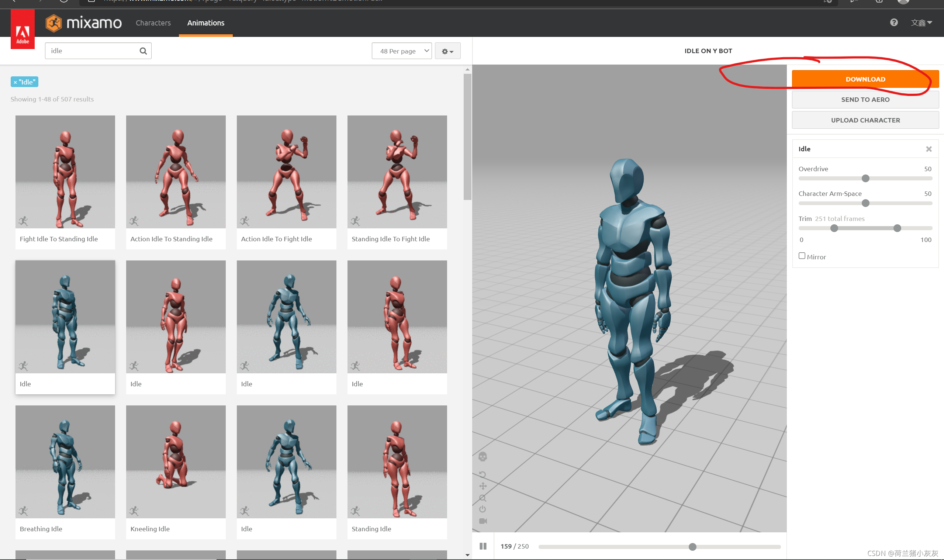Select the Animations tab
The height and width of the screenshot is (560, 944).
tap(205, 23)
